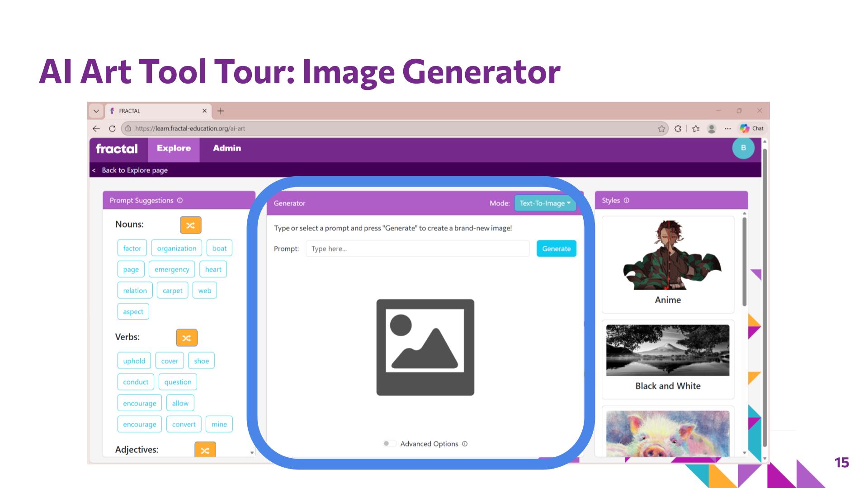Select the Anime style card
The height and width of the screenshot is (488, 868).
[668, 264]
